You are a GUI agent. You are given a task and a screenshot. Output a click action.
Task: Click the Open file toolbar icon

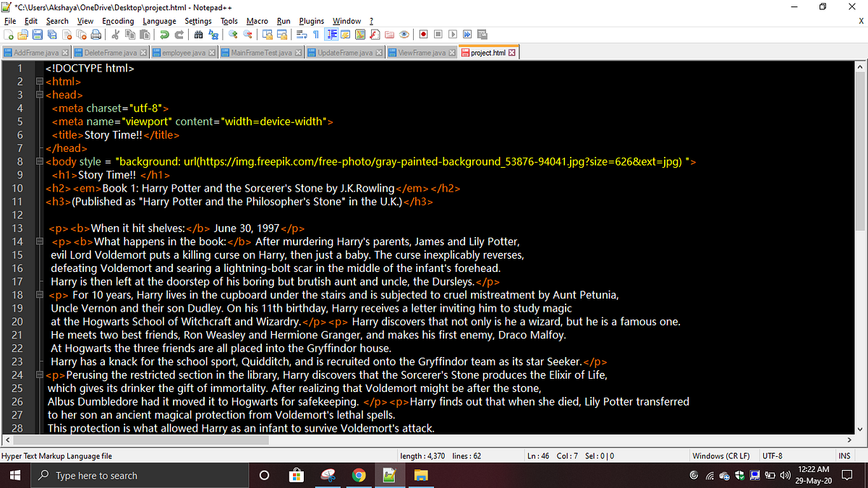(x=22, y=34)
